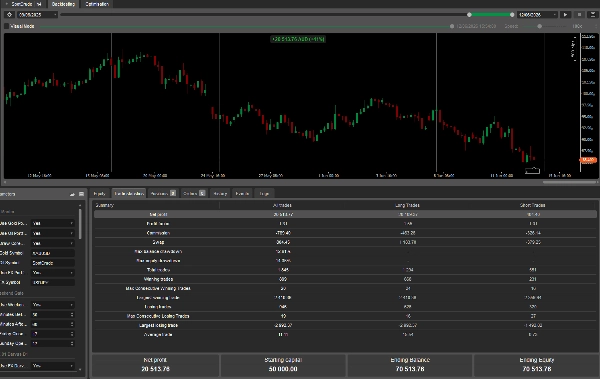Select the Winning trades row

pos(345,279)
